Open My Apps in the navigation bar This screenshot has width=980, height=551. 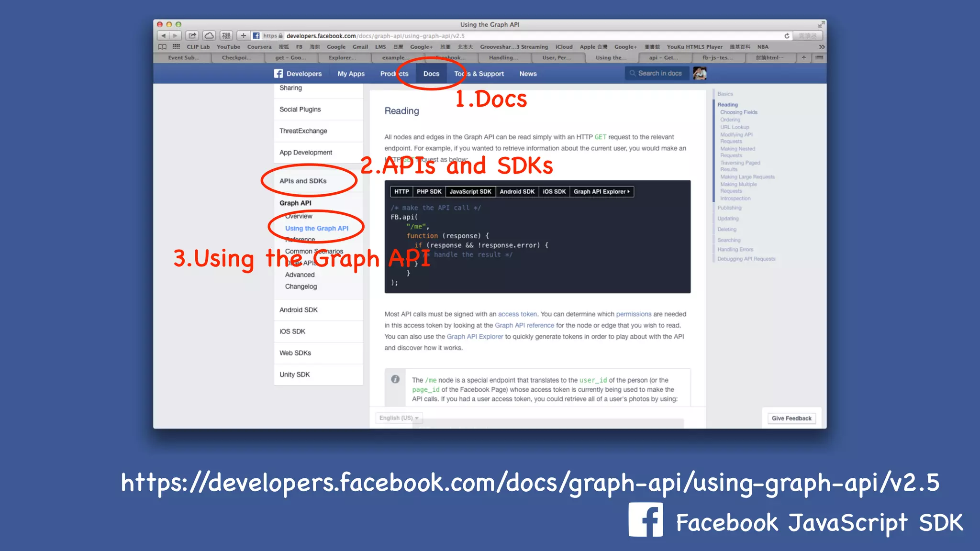(351, 74)
